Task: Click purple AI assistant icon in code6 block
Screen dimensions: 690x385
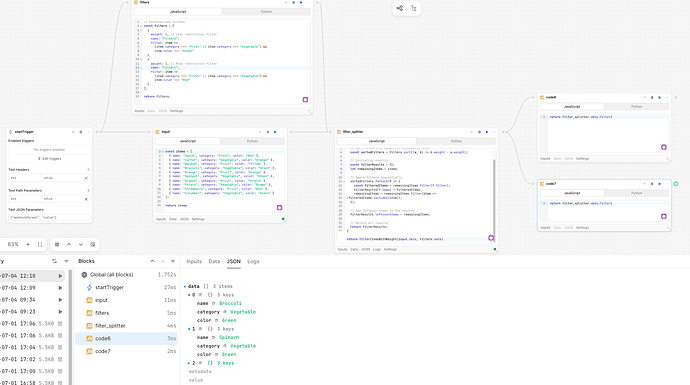Action: pos(664,147)
